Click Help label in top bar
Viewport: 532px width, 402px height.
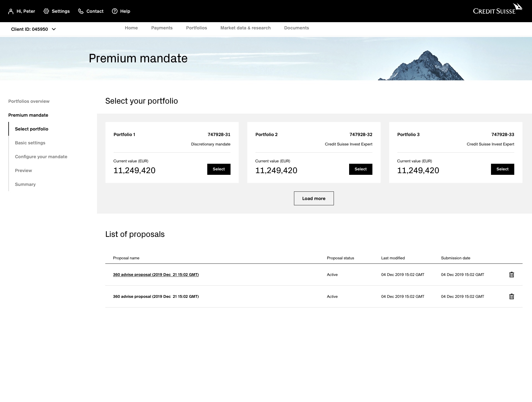click(x=125, y=11)
